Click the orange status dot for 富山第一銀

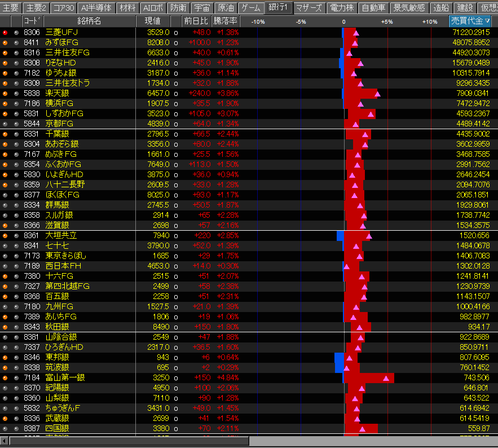coord(5,378)
